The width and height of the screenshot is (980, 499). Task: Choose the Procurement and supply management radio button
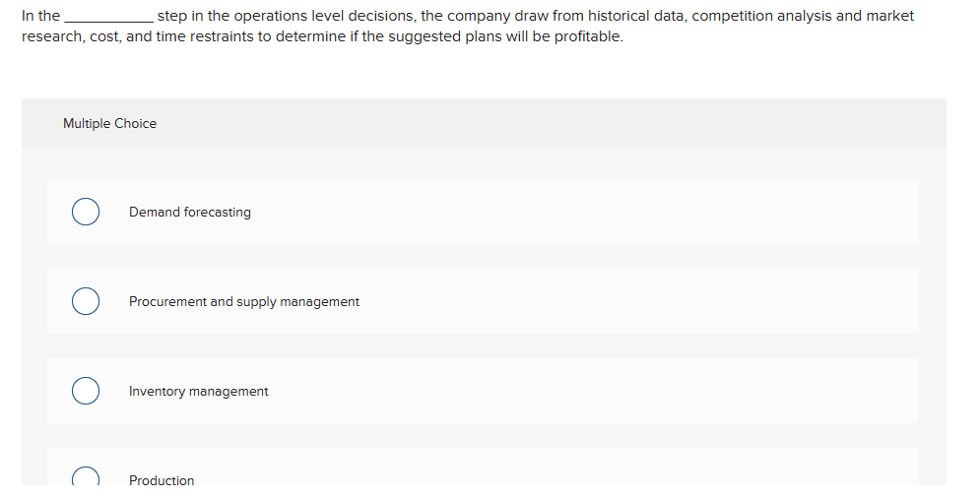click(x=86, y=302)
